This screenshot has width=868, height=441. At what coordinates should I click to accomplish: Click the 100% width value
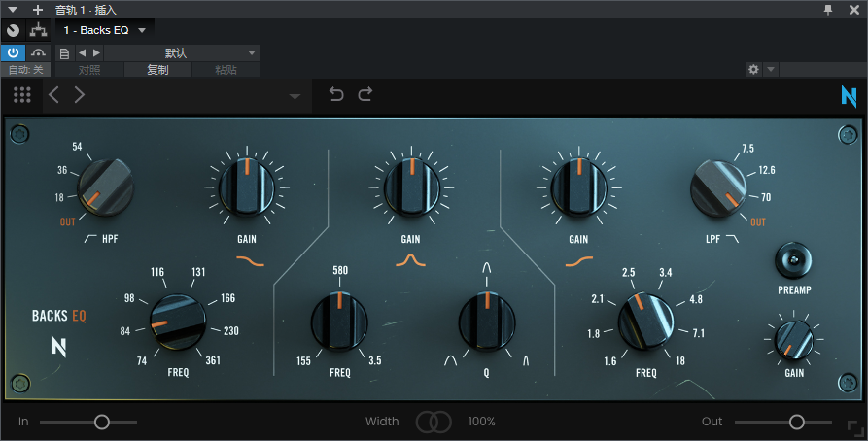pyautogui.click(x=481, y=422)
